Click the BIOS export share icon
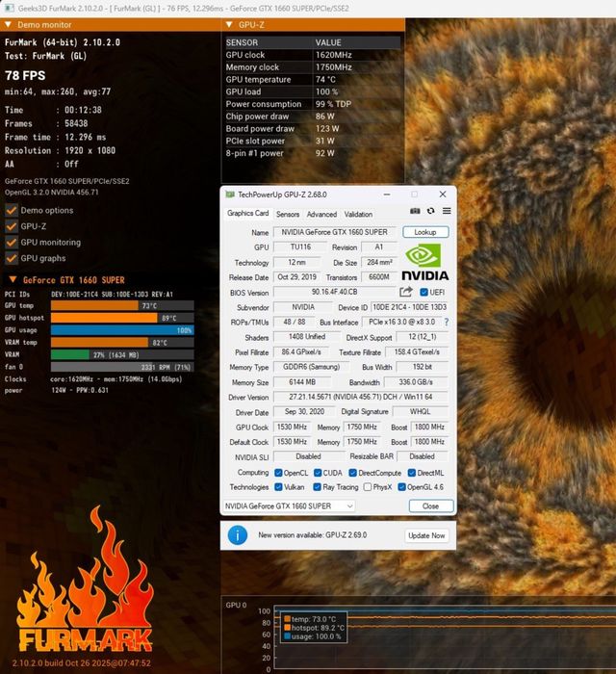 pos(406,292)
